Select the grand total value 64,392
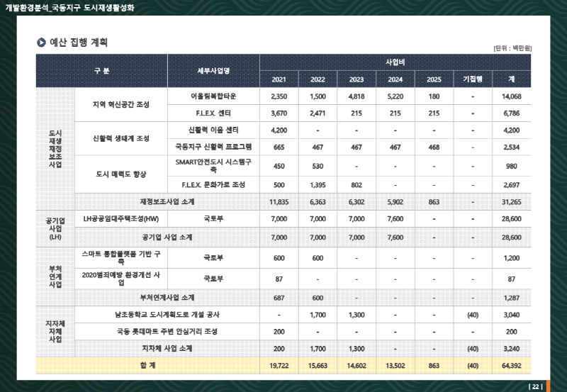Image resolution: width=567 pixels, height=392 pixels. click(x=511, y=366)
